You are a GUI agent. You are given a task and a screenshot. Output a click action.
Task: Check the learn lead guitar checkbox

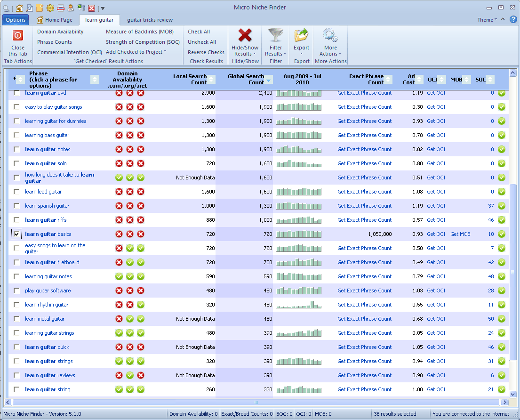point(16,192)
